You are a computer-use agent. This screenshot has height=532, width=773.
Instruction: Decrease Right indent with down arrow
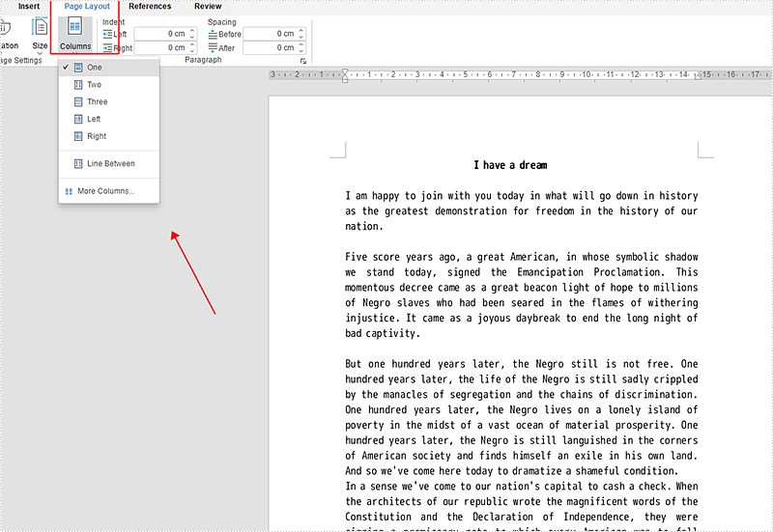[192, 51]
